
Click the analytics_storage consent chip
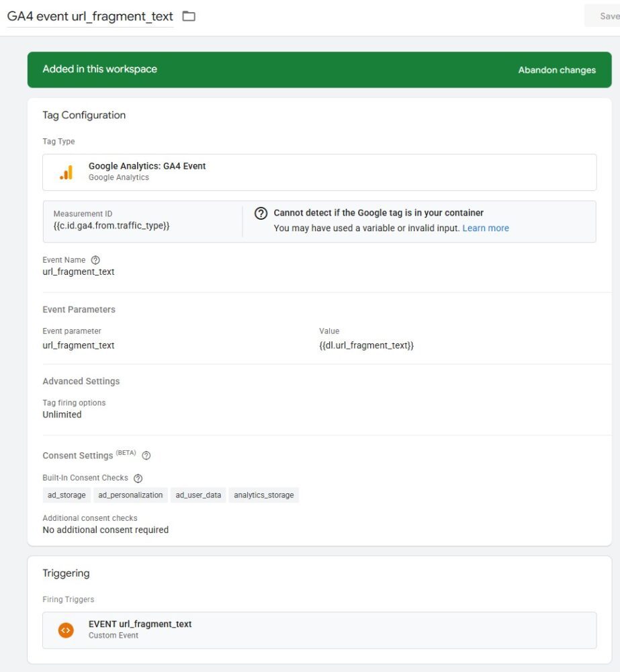coord(263,495)
